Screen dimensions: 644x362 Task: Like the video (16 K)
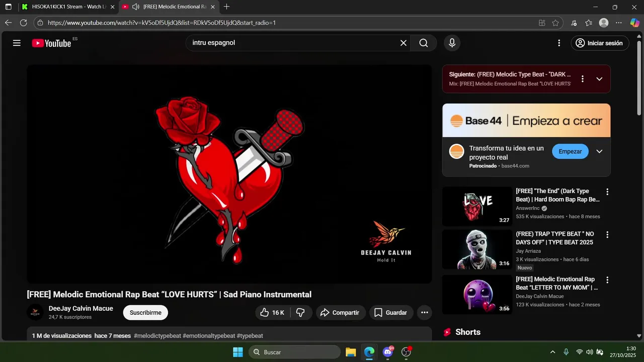tap(271, 313)
